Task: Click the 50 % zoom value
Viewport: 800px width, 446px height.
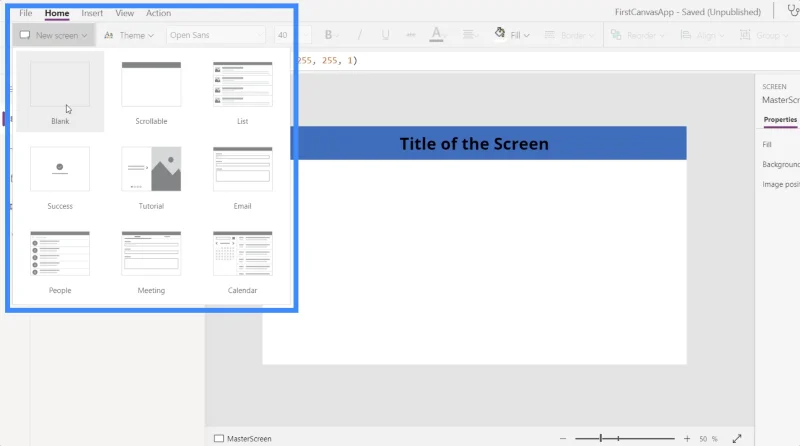Action: click(x=708, y=439)
